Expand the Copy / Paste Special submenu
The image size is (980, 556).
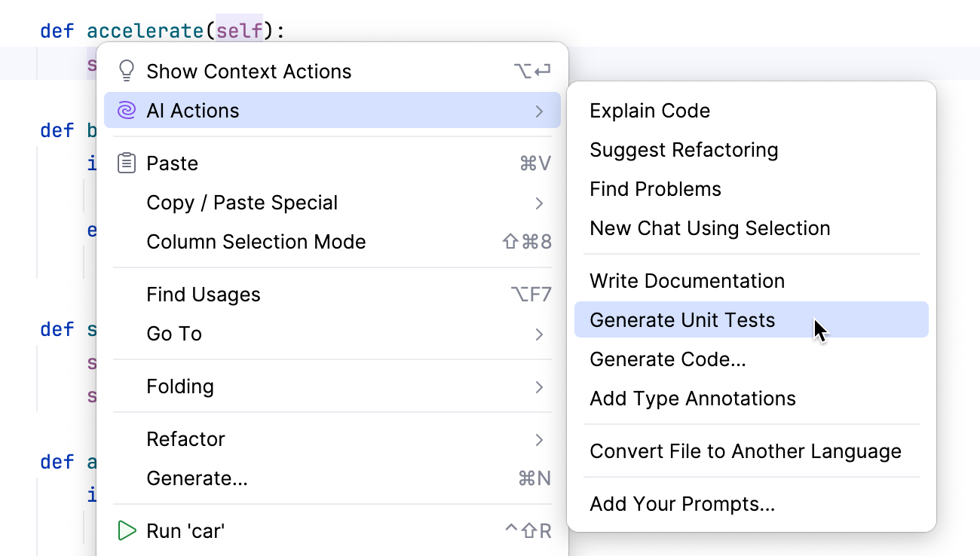[540, 203]
